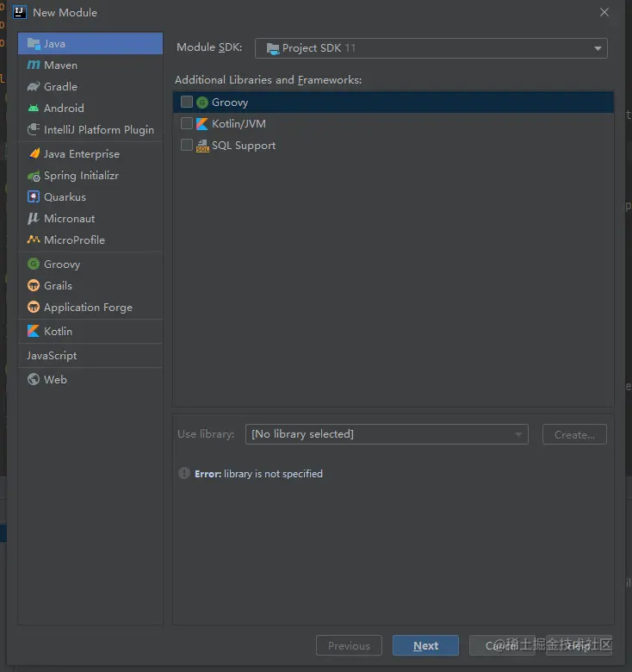
Task: Click the IntelliJ logo in title bar
Action: coord(20,12)
